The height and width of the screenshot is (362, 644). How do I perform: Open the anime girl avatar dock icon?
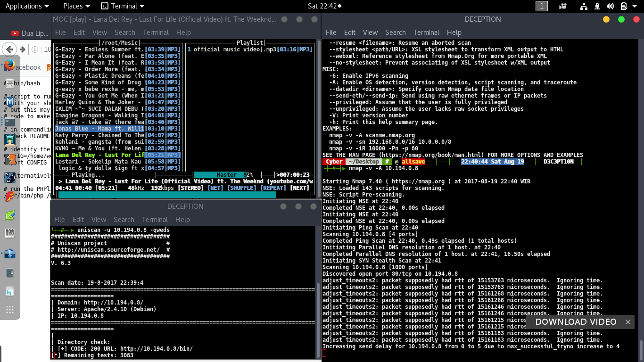coord(9,139)
